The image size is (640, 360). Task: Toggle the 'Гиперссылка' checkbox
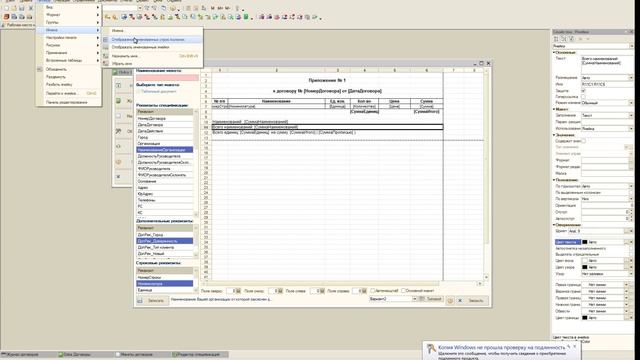click(583, 97)
